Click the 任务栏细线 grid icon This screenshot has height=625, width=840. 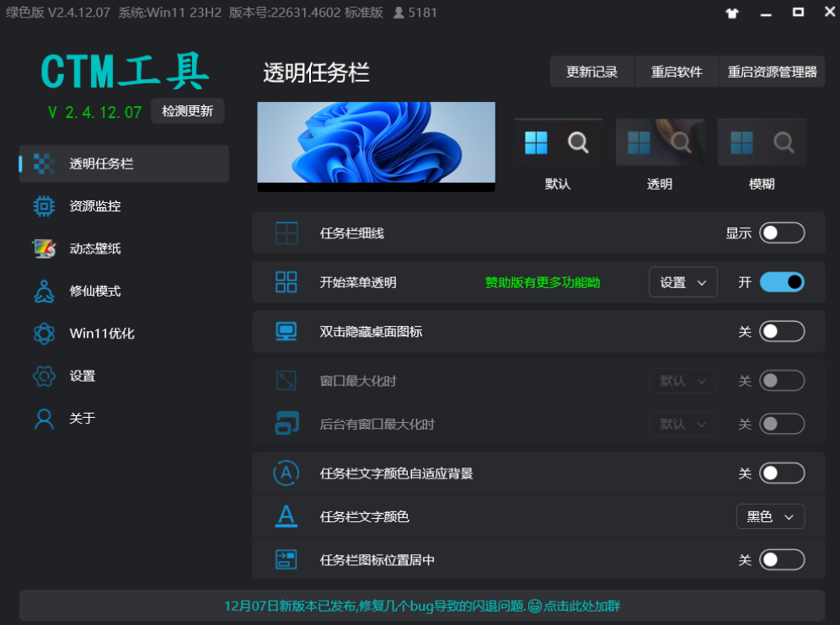click(x=286, y=232)
